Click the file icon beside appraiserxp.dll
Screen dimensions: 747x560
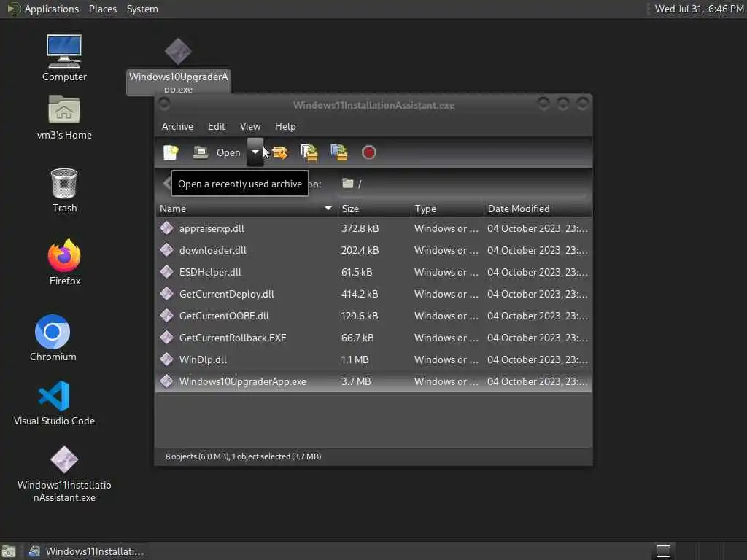167,228
